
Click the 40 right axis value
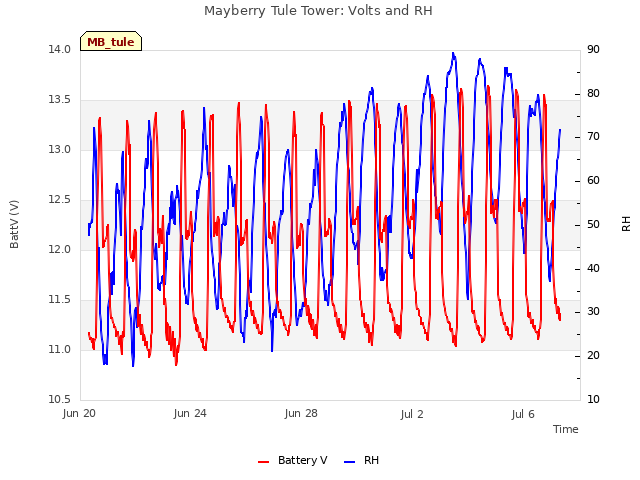coord(593,268)
